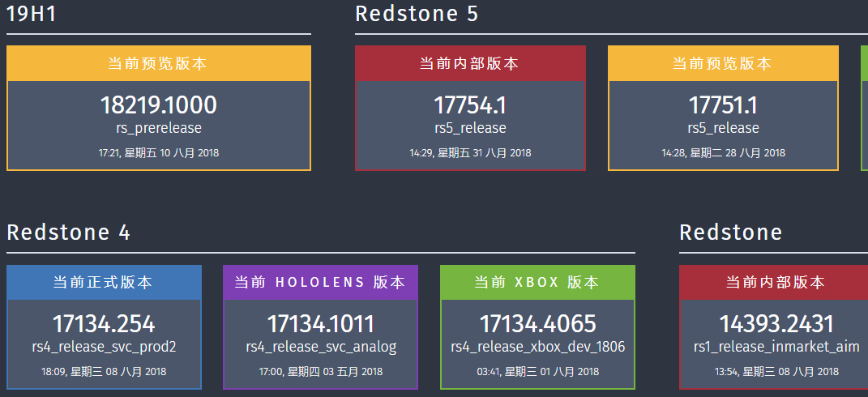Click date 14:29, 星期五 31 八月 2018
The image size is (868, 397).
470,153
